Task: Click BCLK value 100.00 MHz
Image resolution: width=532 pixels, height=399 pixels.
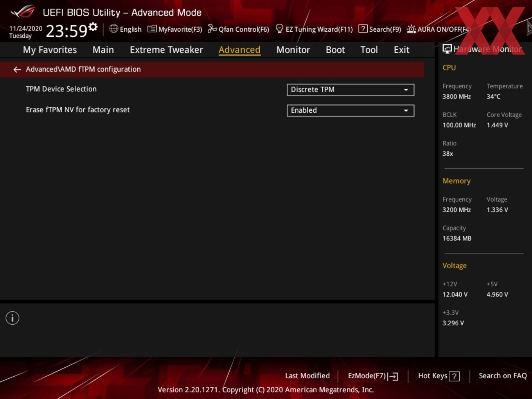Action: click(x=459, y=125)
